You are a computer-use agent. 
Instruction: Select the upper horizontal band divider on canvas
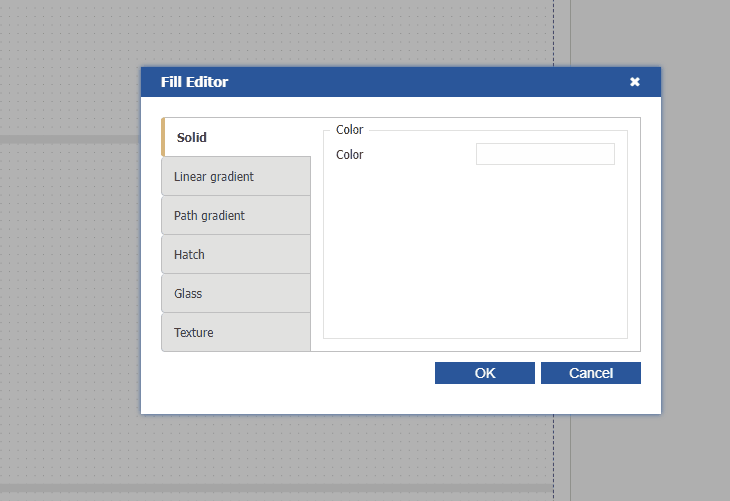click(70, 139)
